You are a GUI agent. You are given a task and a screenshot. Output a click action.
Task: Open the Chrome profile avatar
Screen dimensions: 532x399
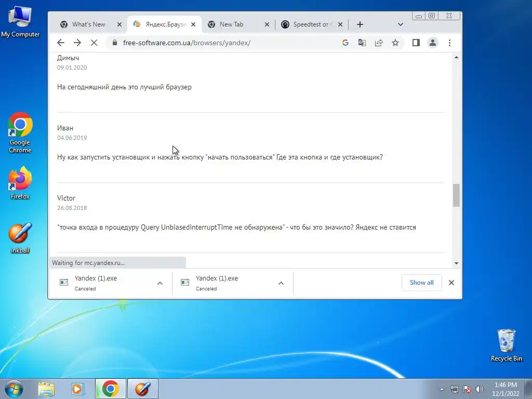tap(433, 43)
